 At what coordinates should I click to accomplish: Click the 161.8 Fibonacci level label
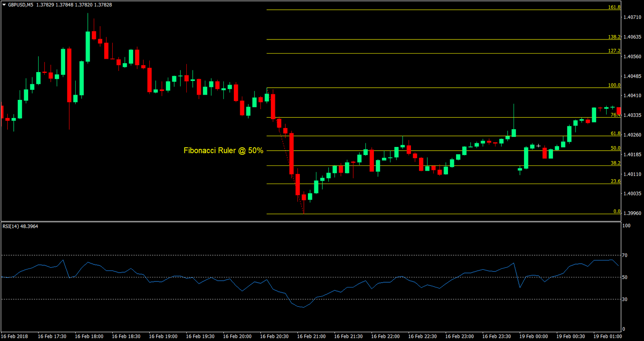614,7
